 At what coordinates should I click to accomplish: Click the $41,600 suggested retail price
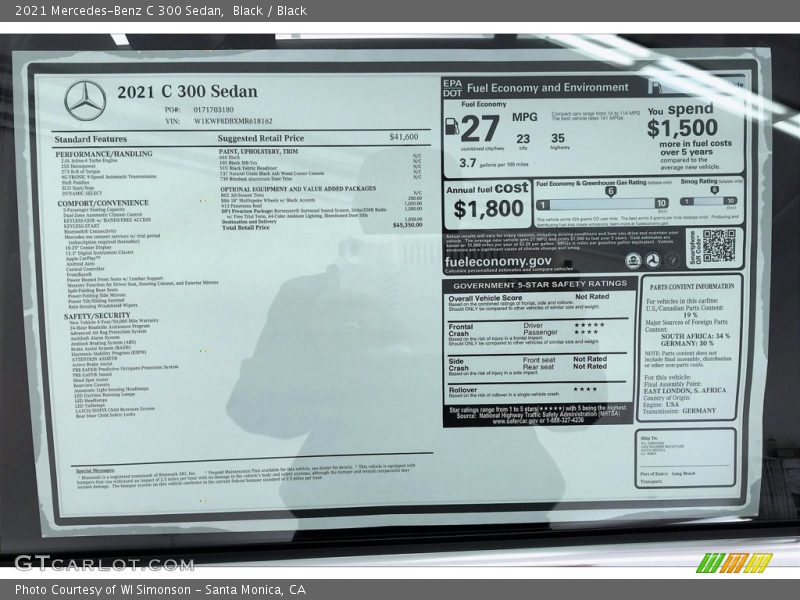click(x=404, y=137)
